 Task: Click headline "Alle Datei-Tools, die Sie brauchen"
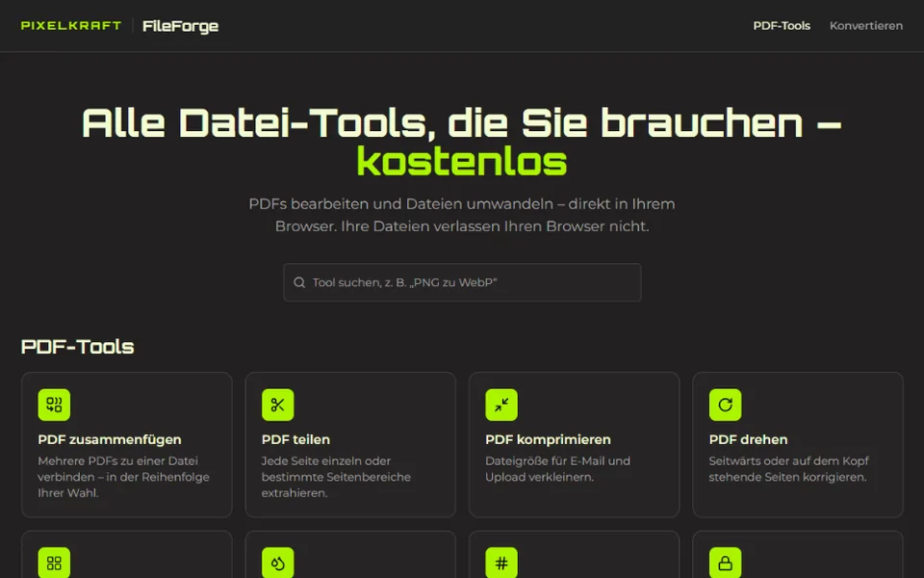point(443,122)
